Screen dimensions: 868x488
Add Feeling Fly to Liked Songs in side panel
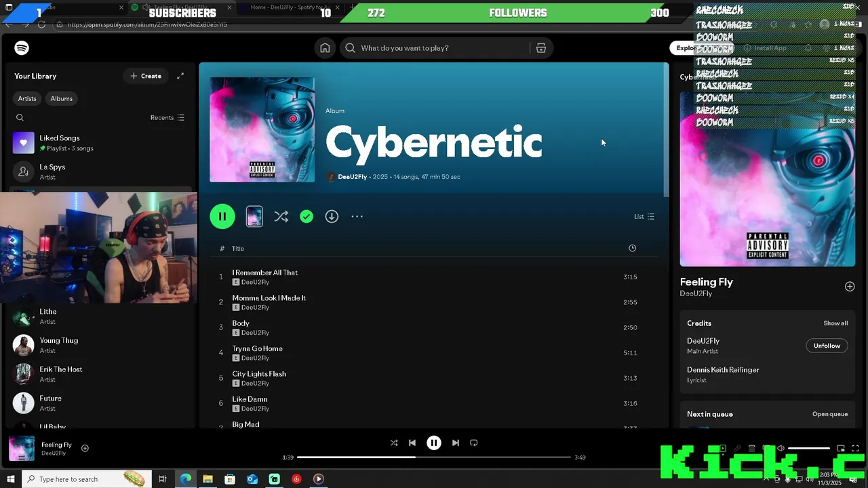pyautogui.click(x=850, y=287)
